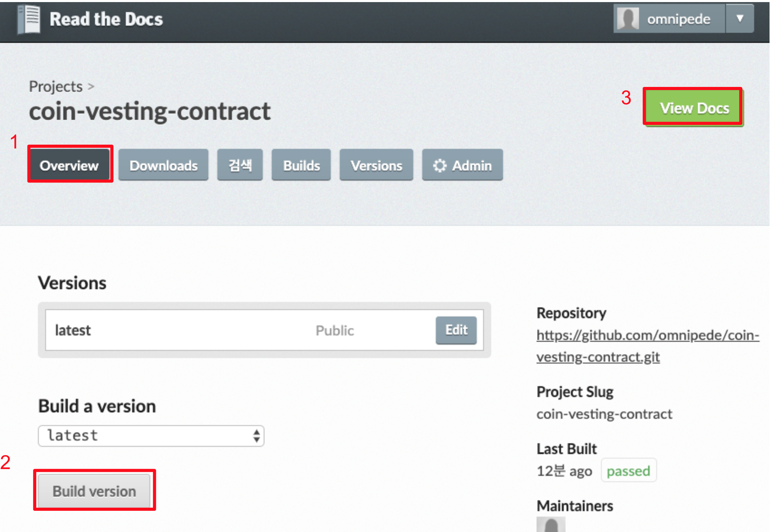The image size is (774, 532).
Task: Edit the latest version settings
Action: 456,330
